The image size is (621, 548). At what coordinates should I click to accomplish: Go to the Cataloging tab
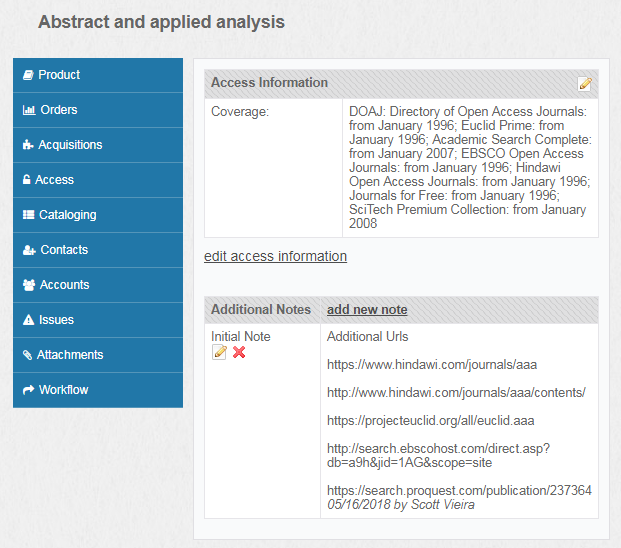pos(98,215)
